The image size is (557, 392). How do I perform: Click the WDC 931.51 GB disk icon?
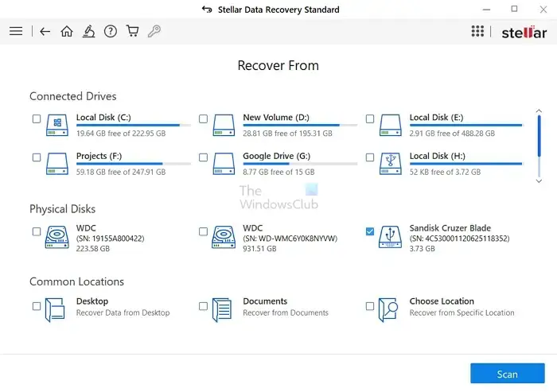224,237
